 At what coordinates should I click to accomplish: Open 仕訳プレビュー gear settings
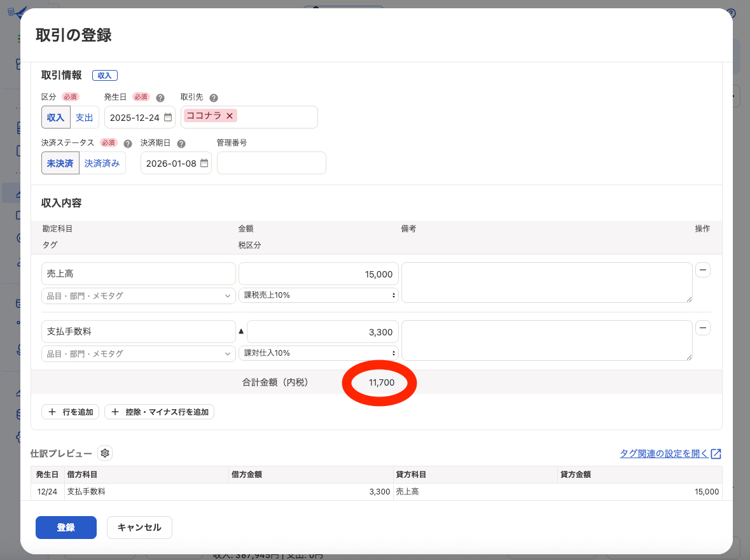pyautogui.click(x=105, y=453)
